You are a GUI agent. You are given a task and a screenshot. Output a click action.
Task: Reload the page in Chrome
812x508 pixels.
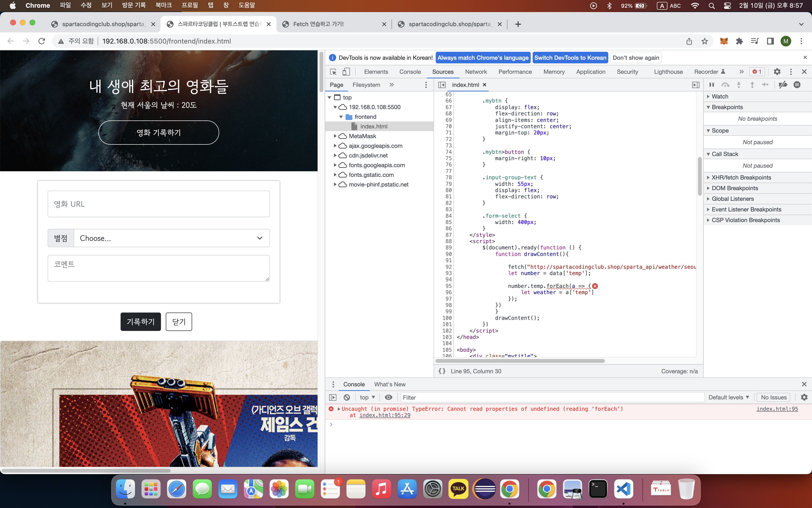[42, 41]
